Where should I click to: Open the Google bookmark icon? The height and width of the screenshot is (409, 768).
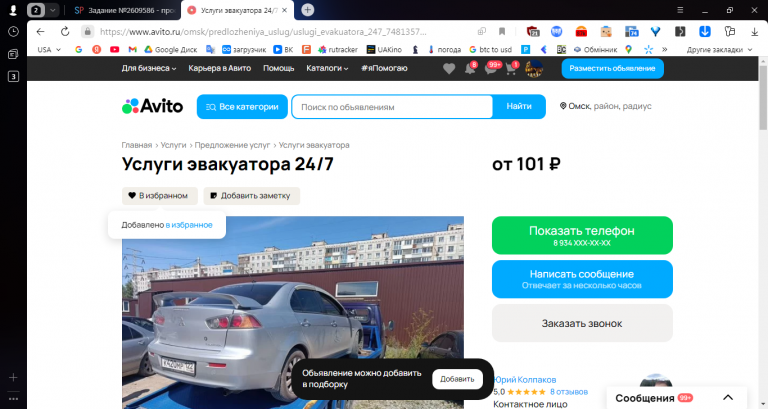click(x=78, y=49)
